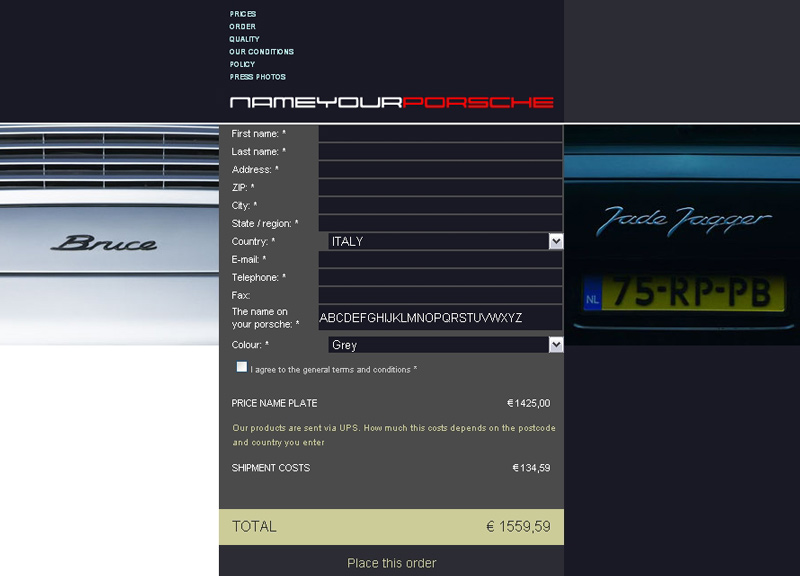Open the OUR CONDITIONS menu link

[261, 52]
